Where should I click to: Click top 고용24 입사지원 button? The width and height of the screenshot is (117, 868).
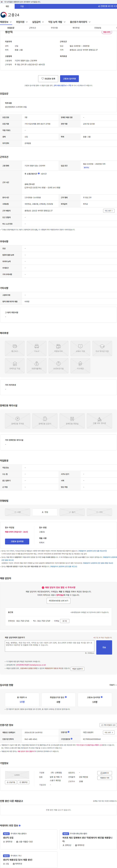click(x=69, y=79)
